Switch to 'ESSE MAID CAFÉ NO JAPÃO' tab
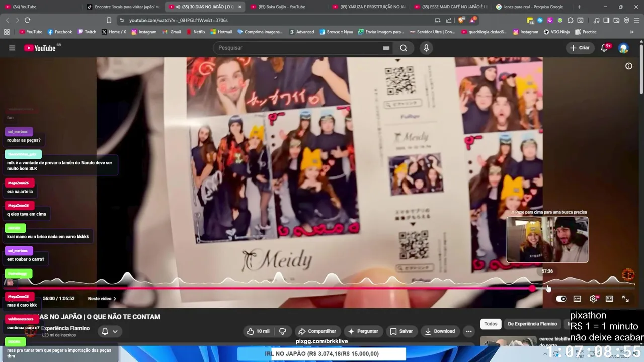Image resolution: width=644 pixels, height=362 pixels. (450, 7)
